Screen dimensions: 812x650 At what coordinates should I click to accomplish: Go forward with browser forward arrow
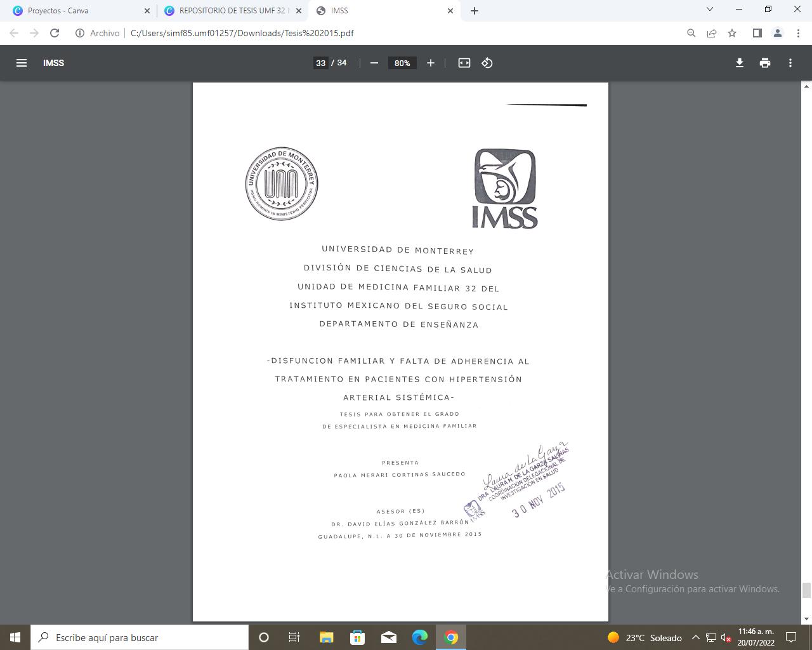(x=34, y=33)
